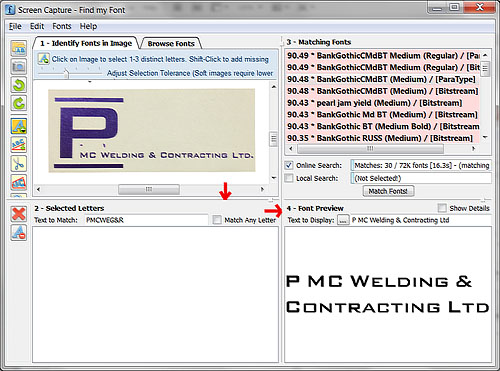
Task: Tick the Match Any Letter checkbox
Action: [x=217, y=220]
